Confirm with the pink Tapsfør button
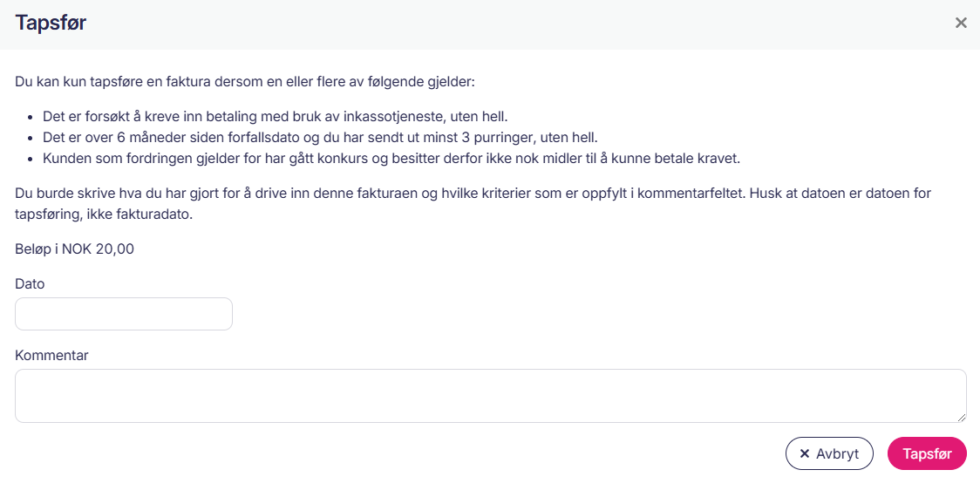This screenshot has width=980, height=504. pos(927,453)
